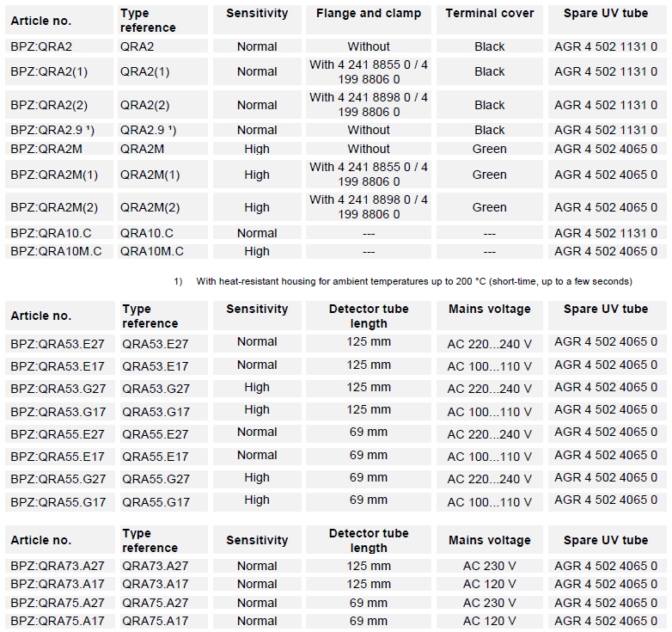Click the 69 mm tube length for QRA75.A27

(x=369, y=603)
